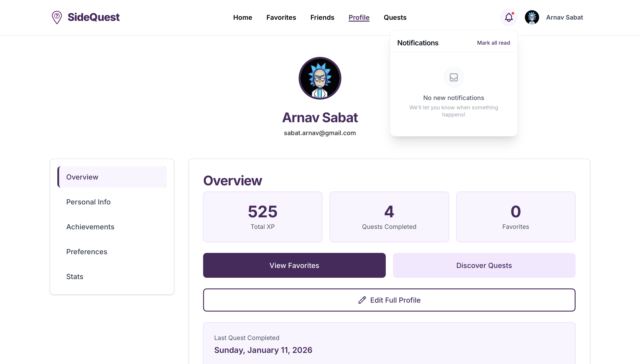Image resolution: width=640 pixels, height=364 pixels.
Task: Select Preferences in the sidebar
Action: pyautogui.click(x=86, y=252)
